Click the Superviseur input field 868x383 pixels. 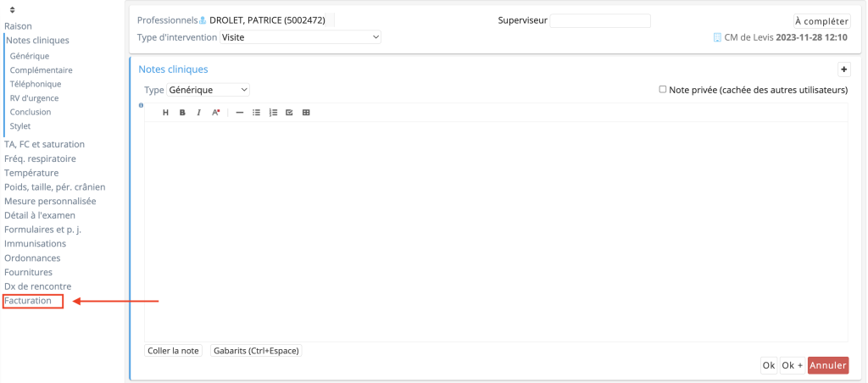click(600, 21)
